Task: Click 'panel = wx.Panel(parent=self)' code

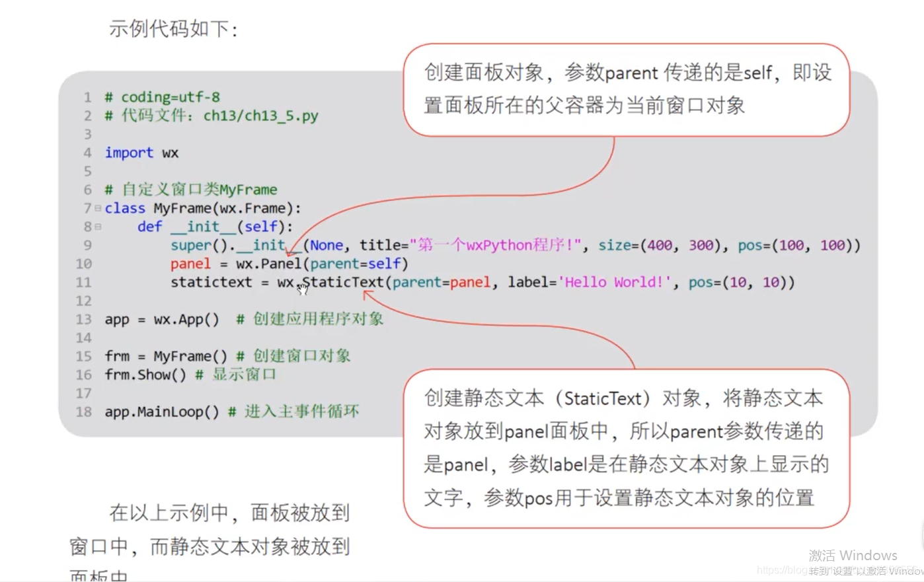Action: pos(289,264)
